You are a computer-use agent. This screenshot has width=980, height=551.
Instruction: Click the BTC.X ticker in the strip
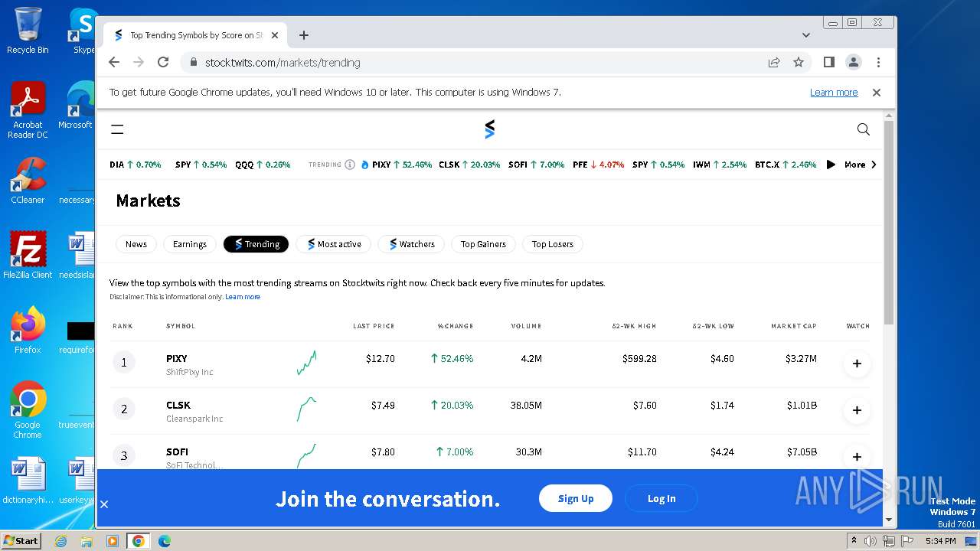click(786, 165)
